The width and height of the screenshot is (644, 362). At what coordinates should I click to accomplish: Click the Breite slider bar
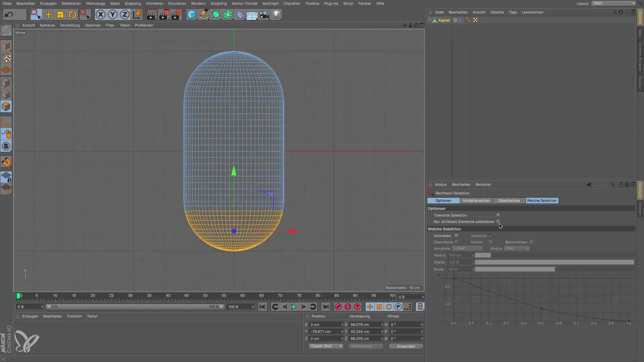click(554, 269)
